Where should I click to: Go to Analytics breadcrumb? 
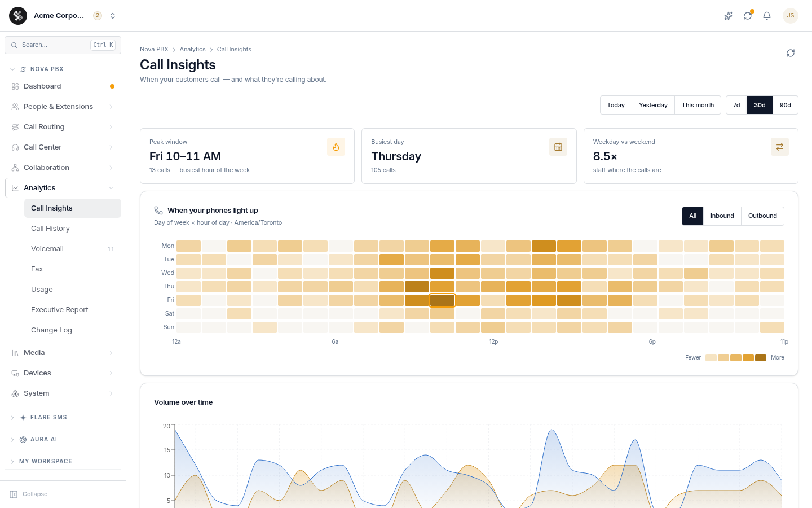point(192,50)
